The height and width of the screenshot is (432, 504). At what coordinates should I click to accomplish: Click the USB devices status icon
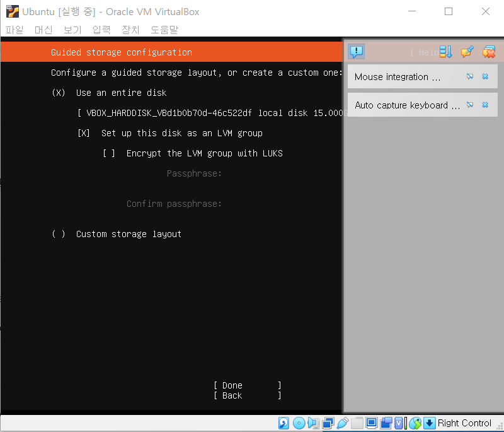pos(342,423)
